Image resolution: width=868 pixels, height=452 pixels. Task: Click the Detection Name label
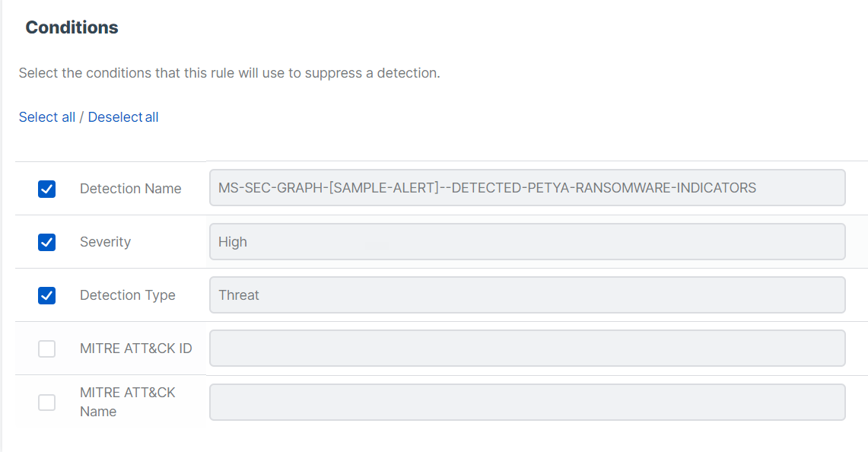130,189
